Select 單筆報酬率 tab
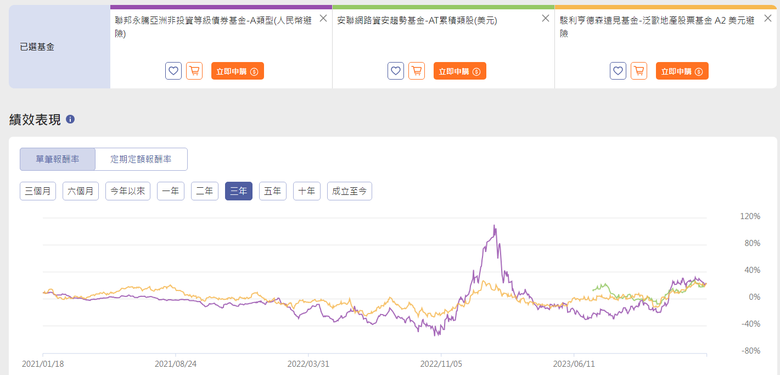The width and height of the screenshot is (780, 375). pyautogui.click(x=57, y=159)
